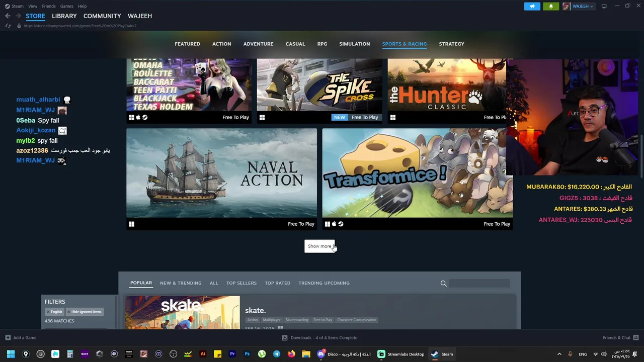Open the Help menu
The image size is (644, 362).
pyautogui.click(x=82, y=6)
